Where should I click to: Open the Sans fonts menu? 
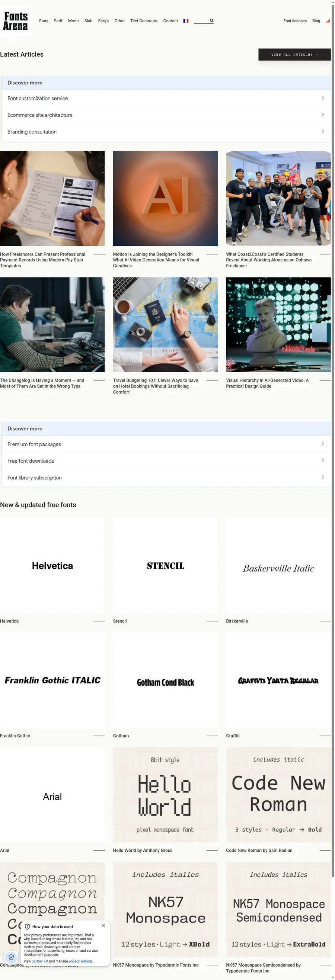tap(44, 21)
